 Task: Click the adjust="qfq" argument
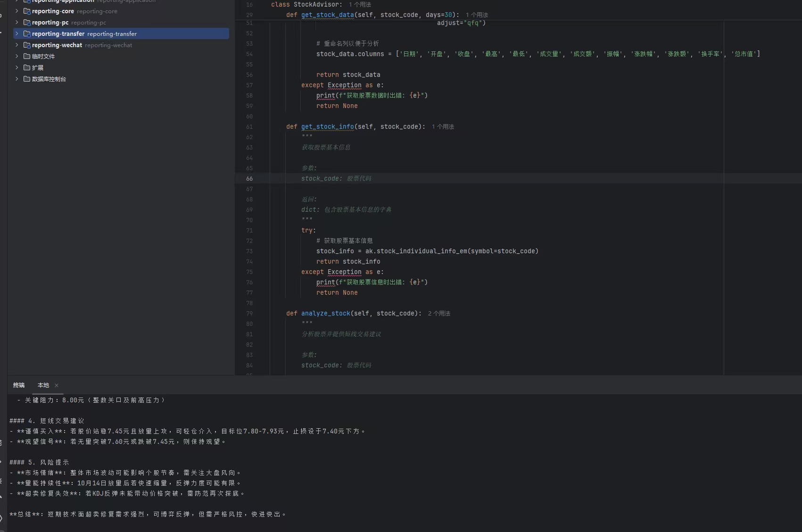pyautogui.click(x=461, y=23)
